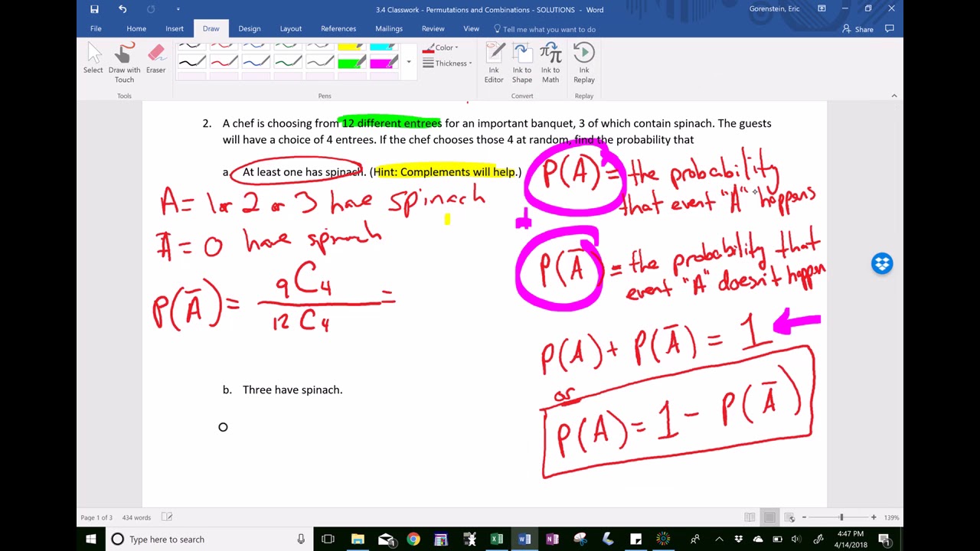Switch to Read Mode view
Screen dimensions: 980x551
coord(750,517)
